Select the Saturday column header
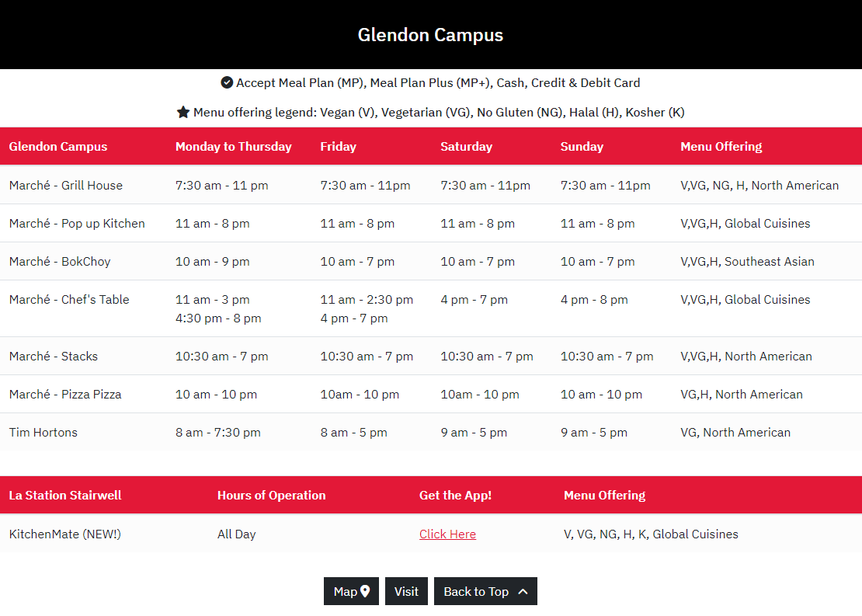 pyautogui.click(x=466, y=146)
